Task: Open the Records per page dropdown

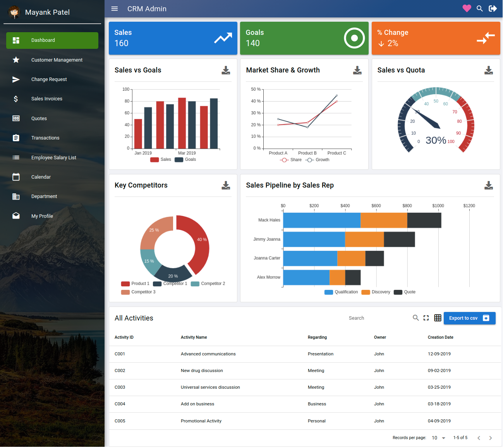Action: pyautogui.click(x=438, y=438)
